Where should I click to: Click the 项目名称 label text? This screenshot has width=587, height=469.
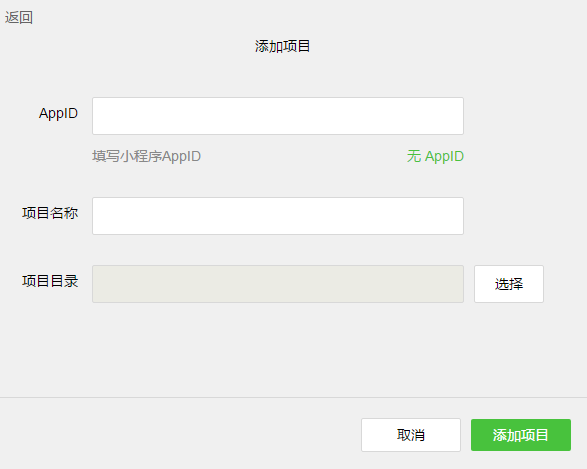(x=50, y=213)
